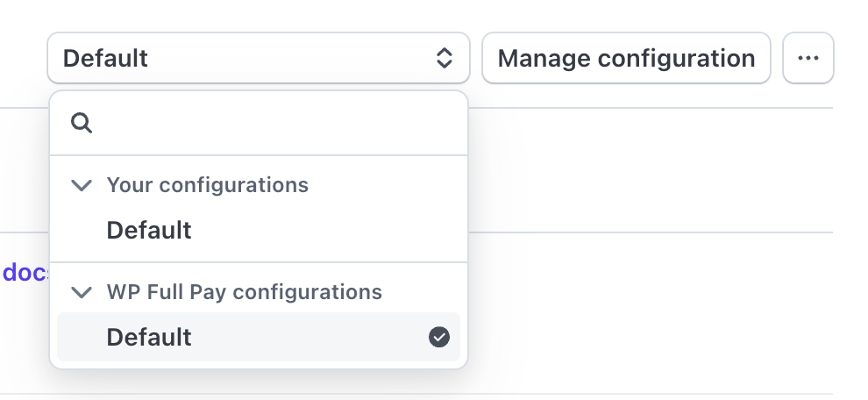Choose Default under WP Full Pay configurations
868x400 pixels.
click(149, 337)
